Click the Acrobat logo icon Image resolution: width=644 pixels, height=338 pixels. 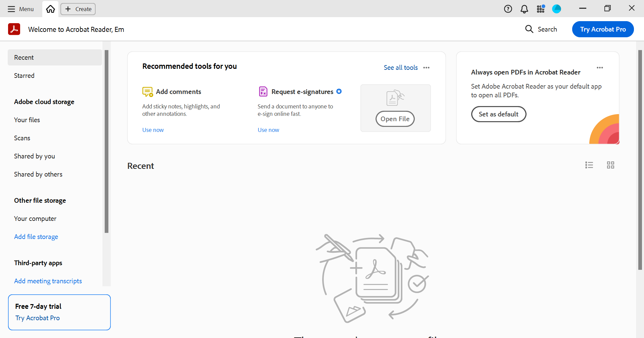click(x=14, y=29)
